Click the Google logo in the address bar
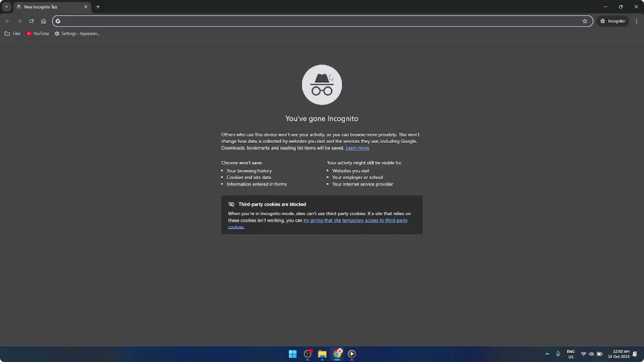This screenshot has width=644, height=362. coord(58,21)
